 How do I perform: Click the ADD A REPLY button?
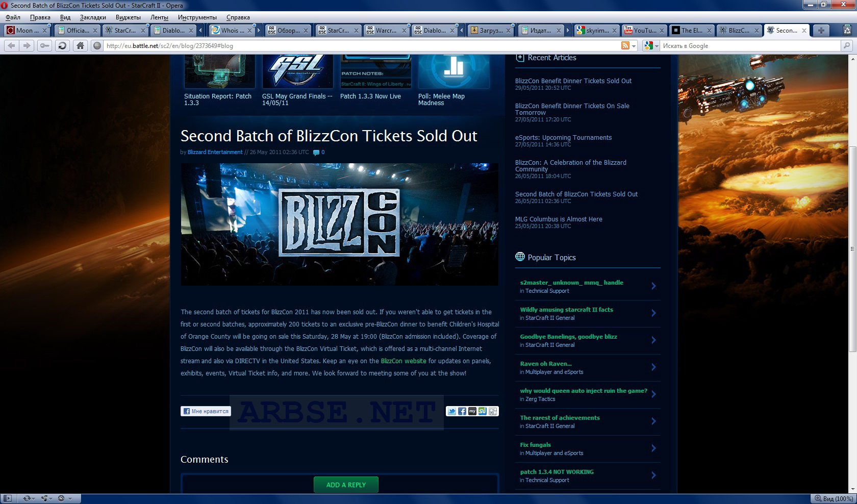tap(346, 485)
